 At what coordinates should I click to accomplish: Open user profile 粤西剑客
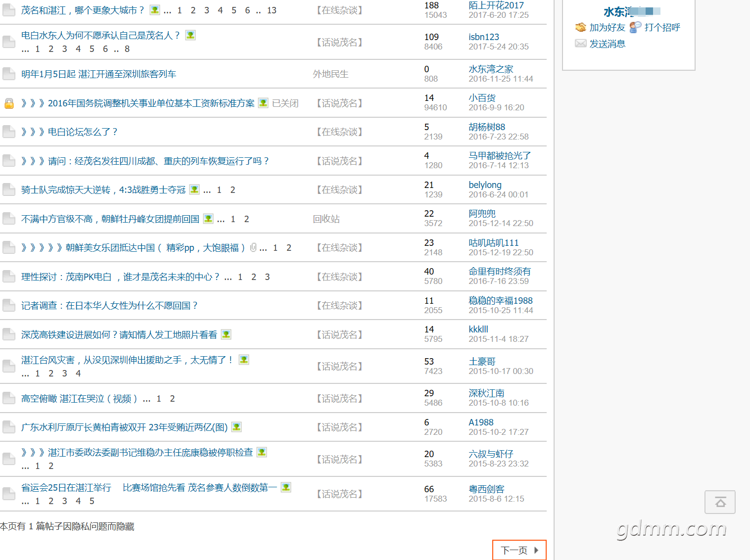coord(486,489)
